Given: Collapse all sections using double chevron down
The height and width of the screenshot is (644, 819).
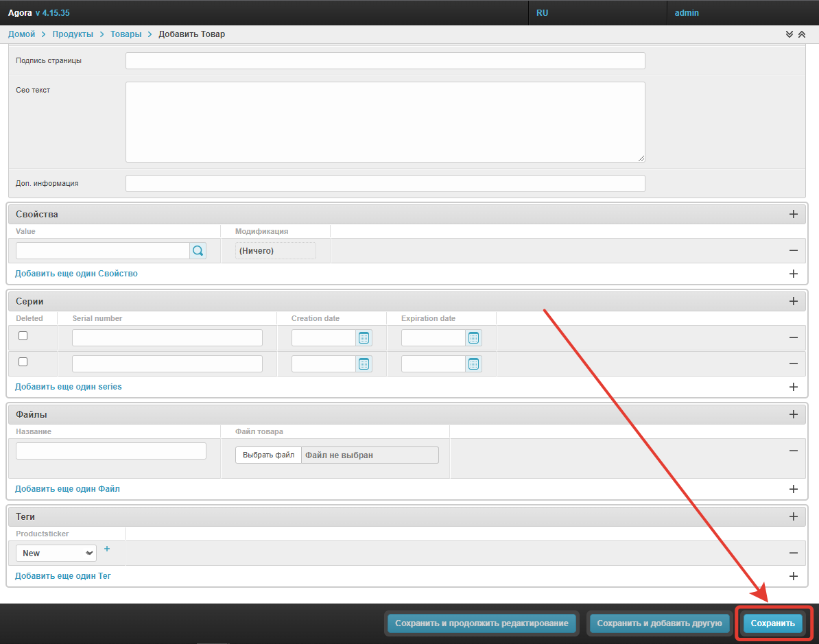Looking at the screenshot, I should (790, 34).
